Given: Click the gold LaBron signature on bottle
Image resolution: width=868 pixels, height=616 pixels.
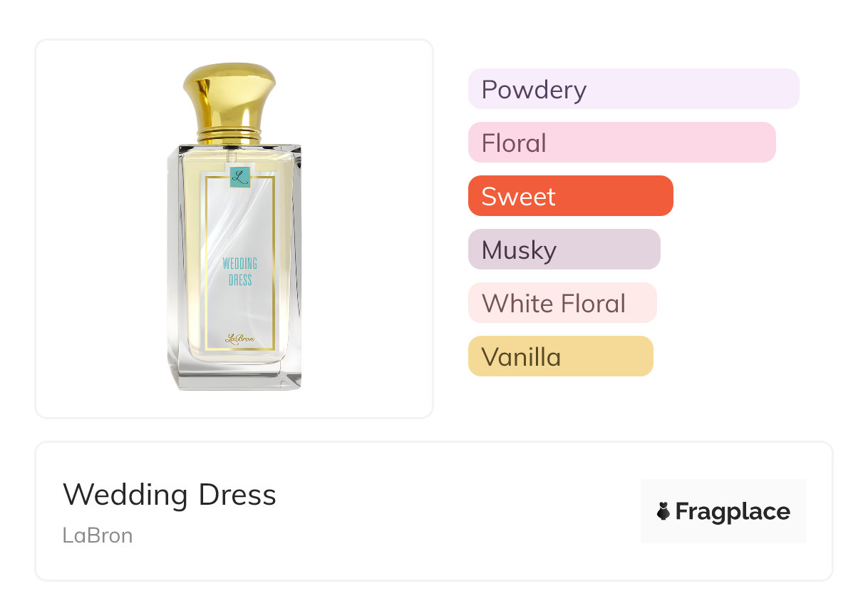Looking at the screenshot, I should click(240, 339).
